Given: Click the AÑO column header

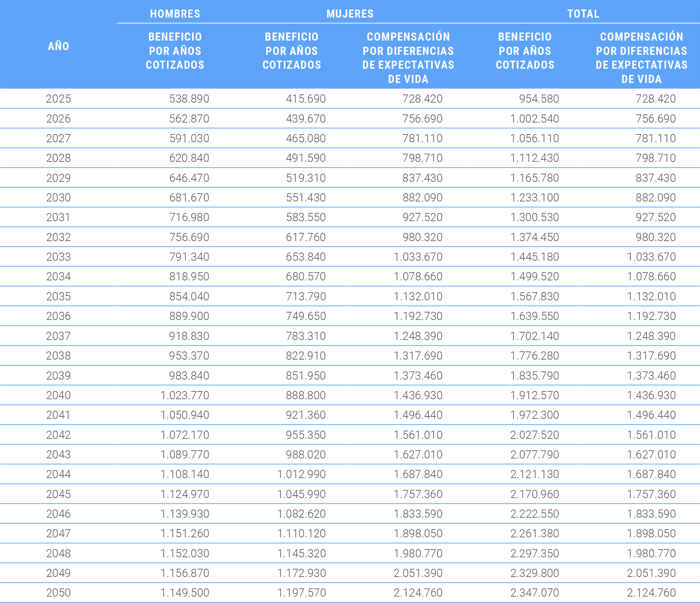Looking at the screenshot, I should pyautogui.click(x=58, y=46).
